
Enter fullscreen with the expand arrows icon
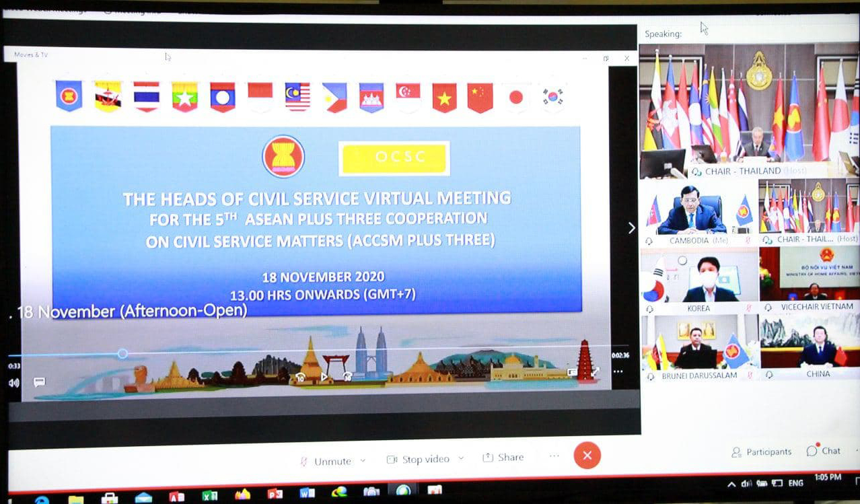coord(594,371)
